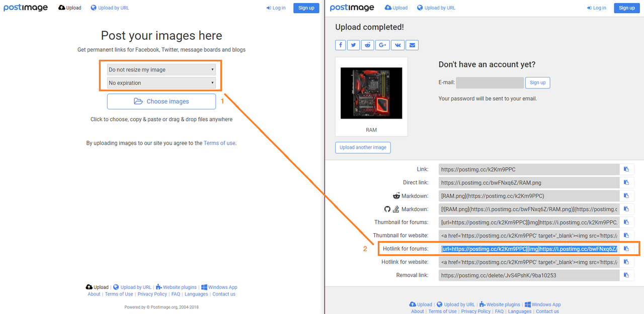Open Privacy Policy in right footer
Screen dimensions: 644x314
(x=476, y=311)
